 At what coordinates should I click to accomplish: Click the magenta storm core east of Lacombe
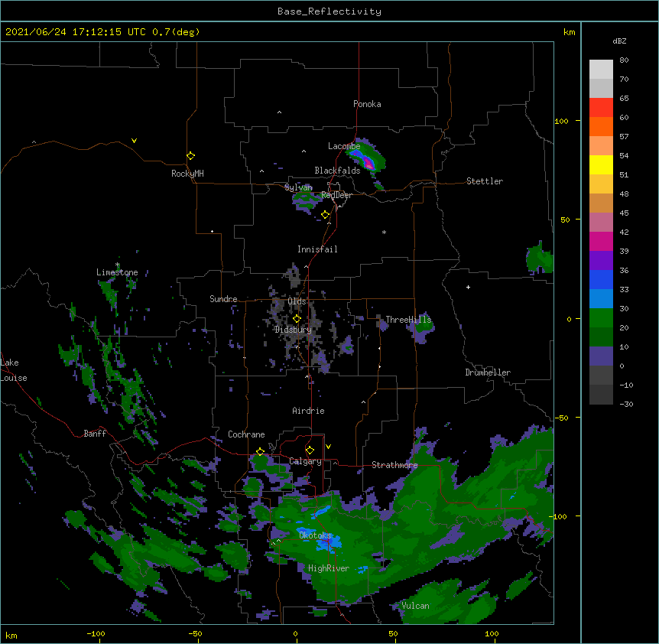click(368, 163)
